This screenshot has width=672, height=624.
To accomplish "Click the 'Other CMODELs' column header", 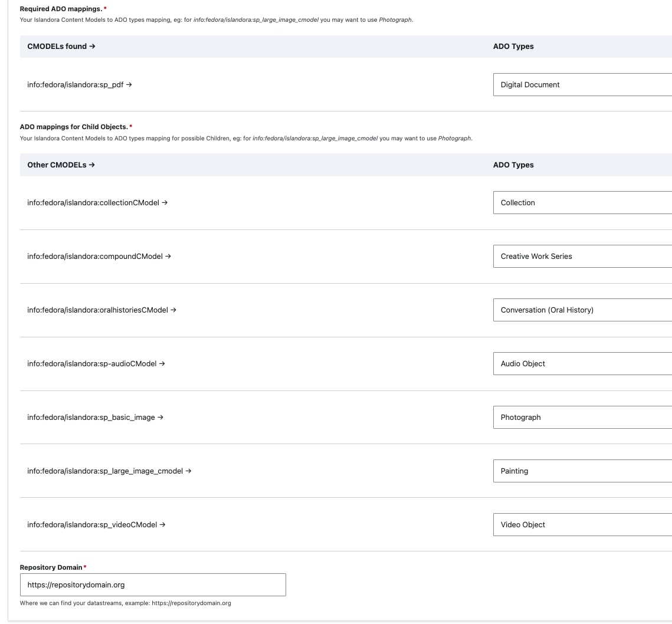I will [x=61, y=165].
